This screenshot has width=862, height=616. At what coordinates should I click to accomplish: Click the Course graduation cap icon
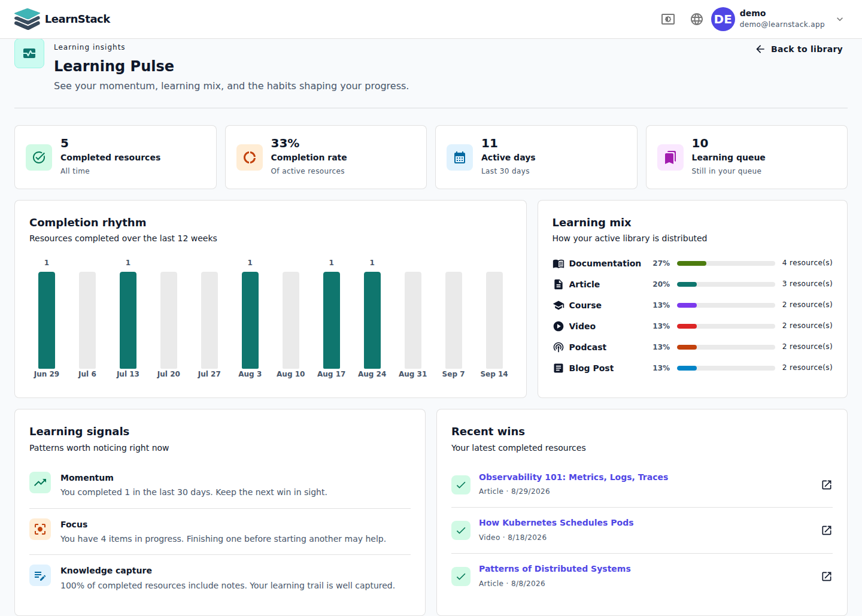tap(559, 305)
